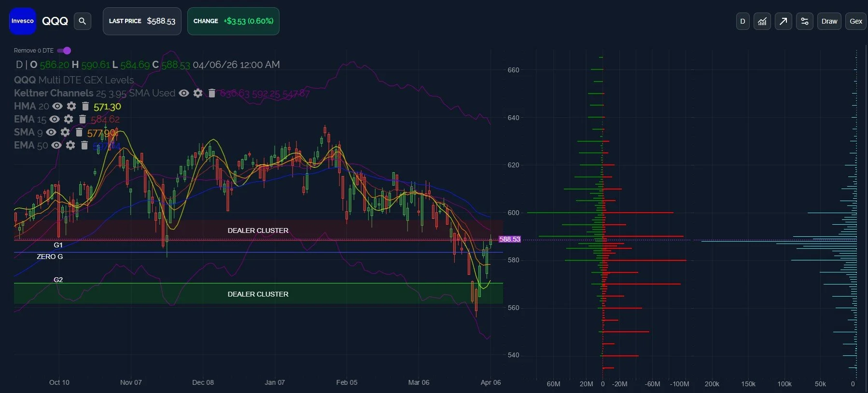868x393 pixels.
Task: Click the 600 price axis label
Action: (513, 213)
